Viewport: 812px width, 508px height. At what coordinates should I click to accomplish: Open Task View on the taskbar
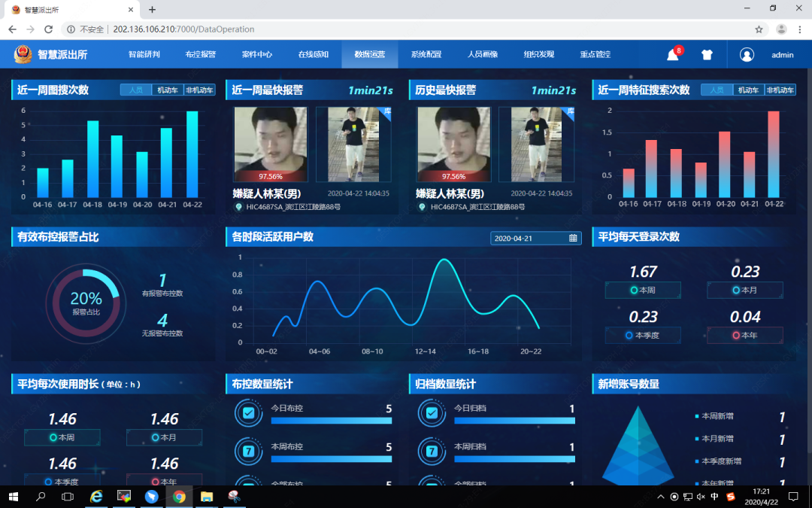[x=68, y=497]
